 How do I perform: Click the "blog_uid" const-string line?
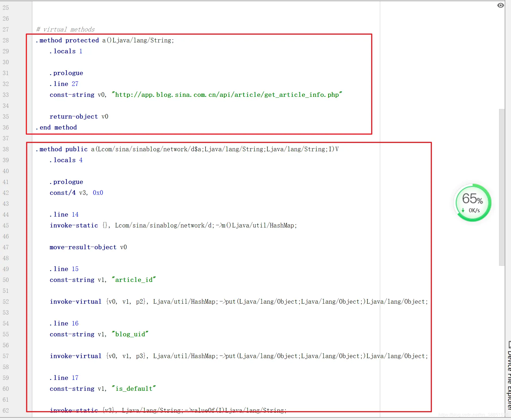(99, 334)
